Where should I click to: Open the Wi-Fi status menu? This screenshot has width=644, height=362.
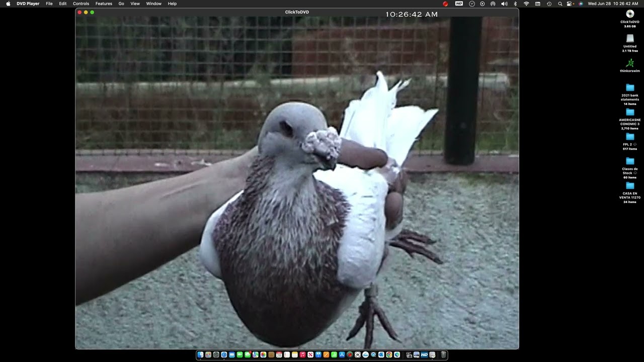(x=526, y=4)
